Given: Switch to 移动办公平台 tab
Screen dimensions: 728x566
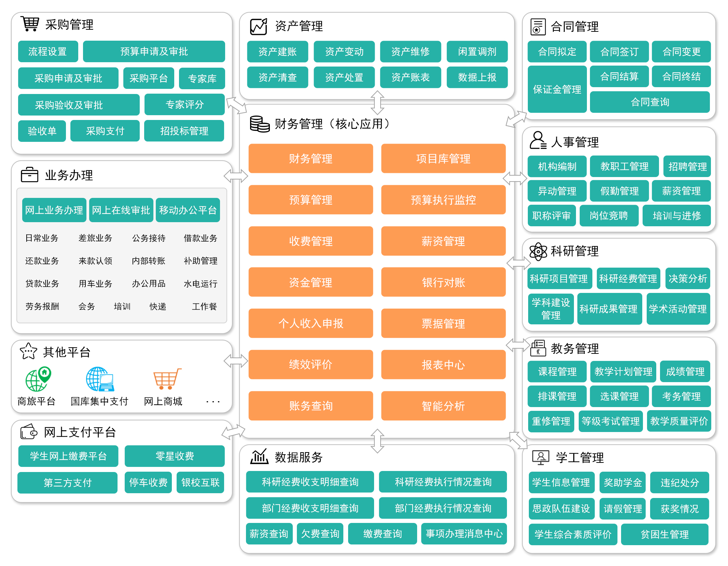Looking at the screenshot, I should tap(188, 210).
